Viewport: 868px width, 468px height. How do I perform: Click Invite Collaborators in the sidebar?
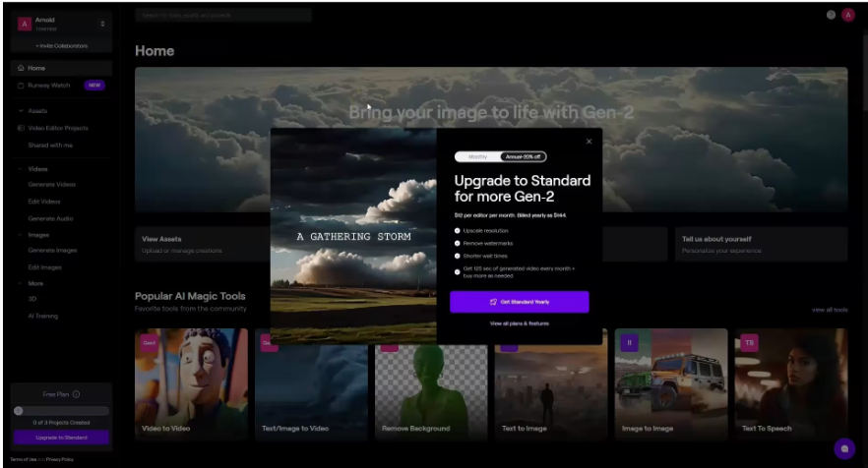[x=61, y=46]
